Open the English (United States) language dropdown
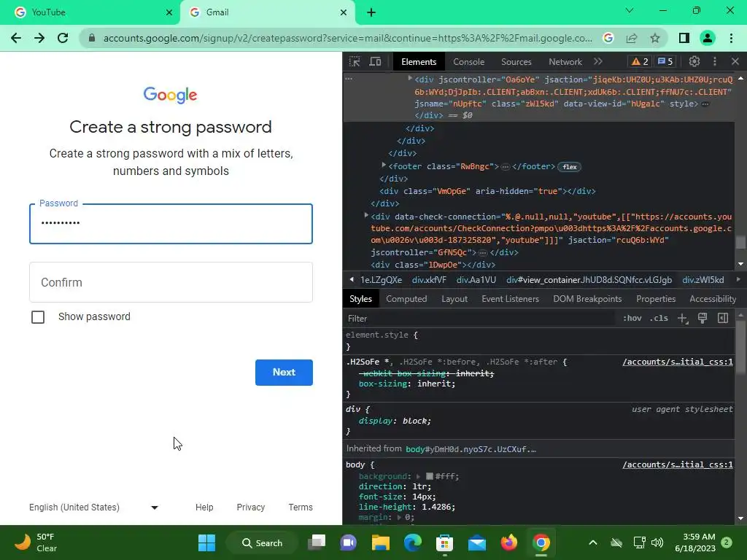This screenshot has width=747, height=560. click(x=93, y=507)
